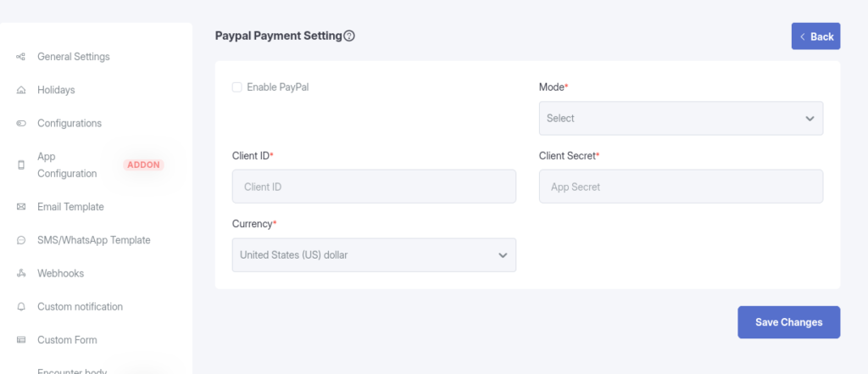
Task: Focus the Client ID input field
Action: tap(373, 187)
